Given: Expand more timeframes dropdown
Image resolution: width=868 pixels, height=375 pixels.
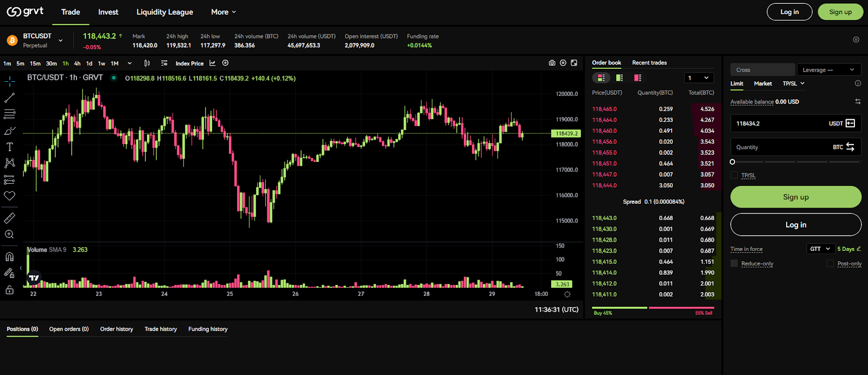Looking at the screenshot, I should [x=130, y=63].
